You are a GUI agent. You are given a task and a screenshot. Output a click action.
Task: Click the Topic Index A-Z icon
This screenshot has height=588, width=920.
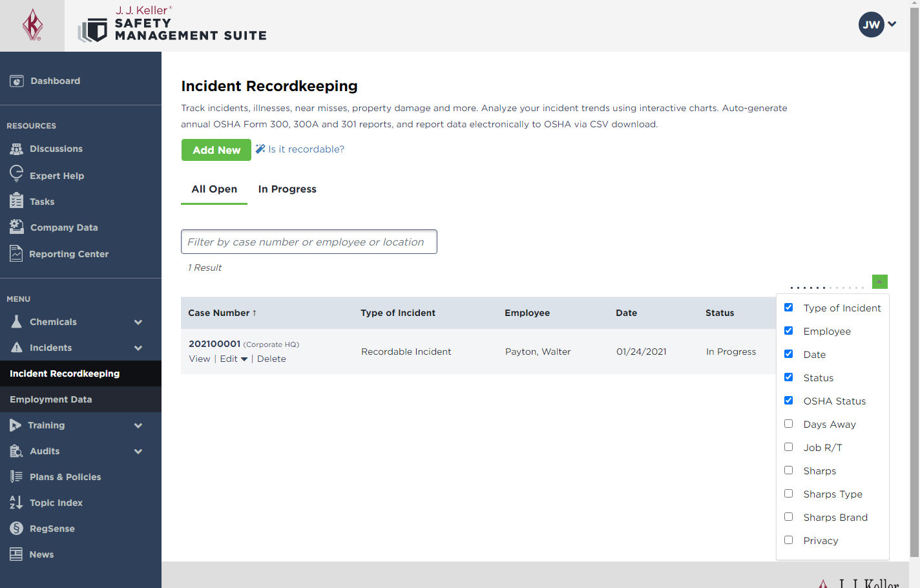(16, 502)
